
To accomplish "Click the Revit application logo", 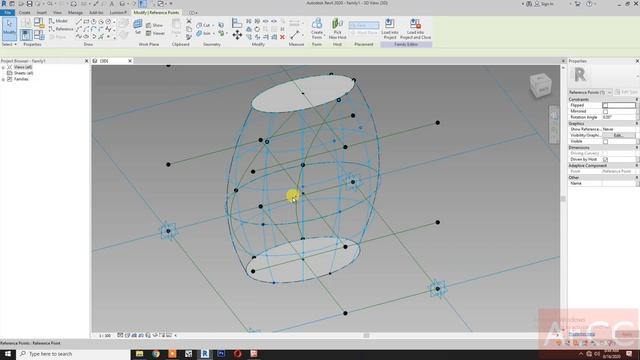I will coord(4,4).
